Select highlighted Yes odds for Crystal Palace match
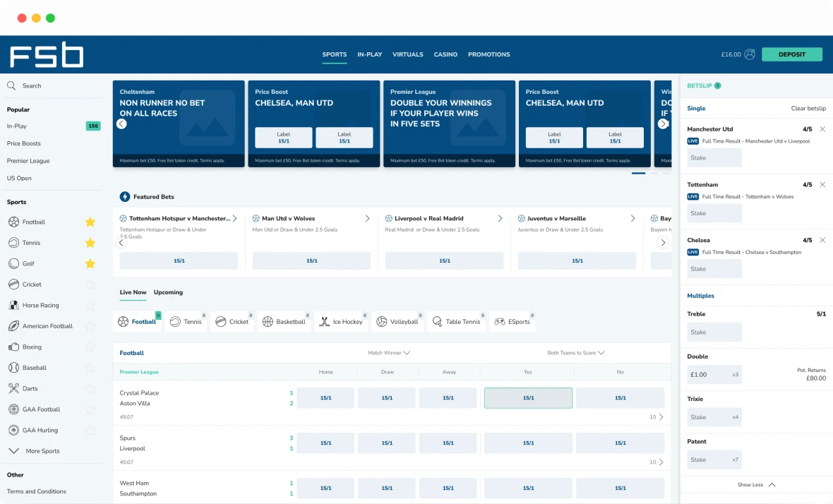The height and width of the screenshot is (504, 833). (x=528, y=398)
